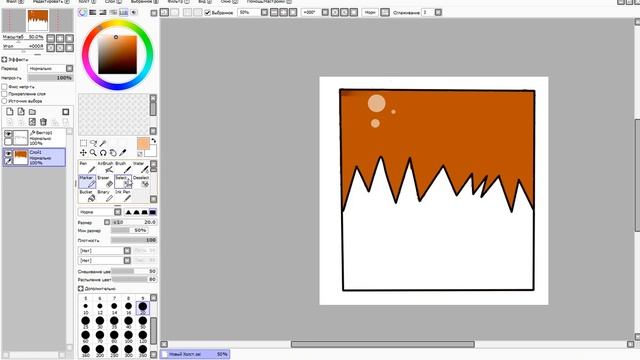Viewport: 640px width, 360px height.
Task: Zoom out using navigator minus button
Action: tap(51, 38)
